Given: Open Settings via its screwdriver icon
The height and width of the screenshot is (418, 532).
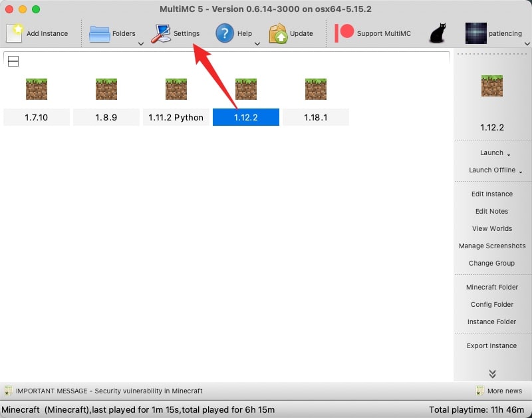Looking at the screenshot, I should click(161, 33).
